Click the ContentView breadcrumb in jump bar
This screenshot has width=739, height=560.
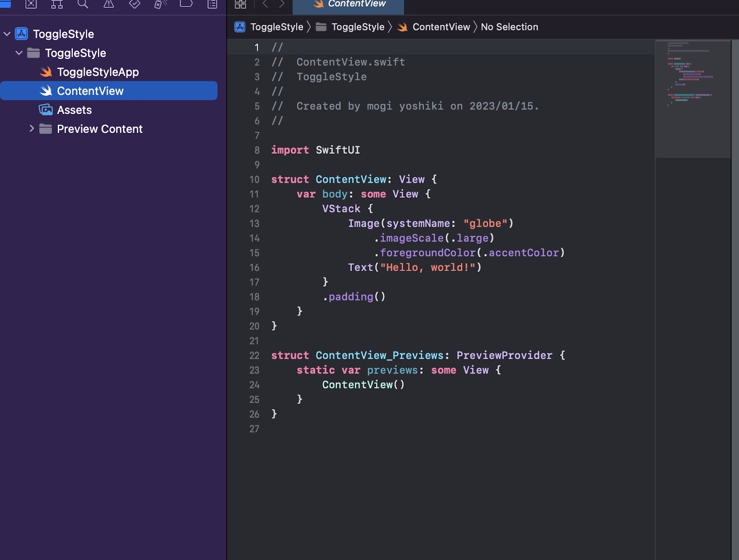click(441, 27)
